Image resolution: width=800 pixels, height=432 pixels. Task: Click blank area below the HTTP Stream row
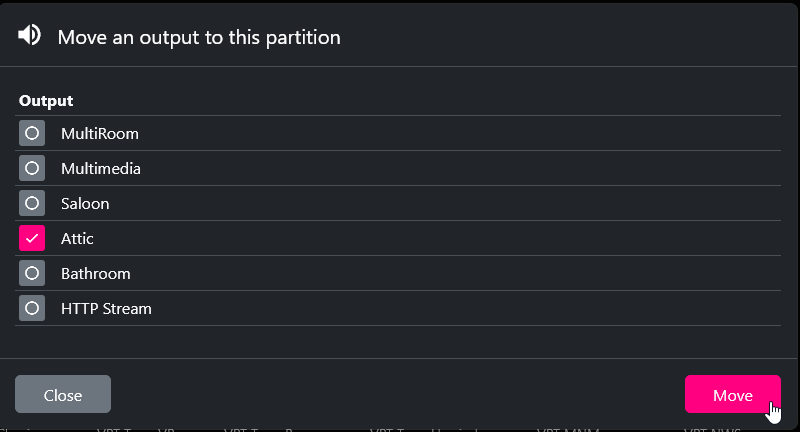click(400, 341)
